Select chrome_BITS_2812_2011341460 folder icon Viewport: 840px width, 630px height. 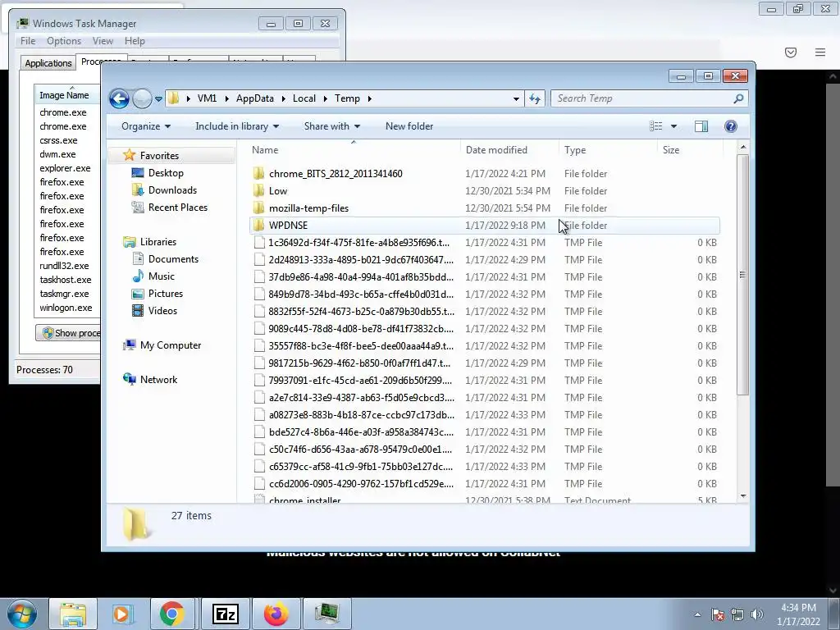click(x=258, y=174)
